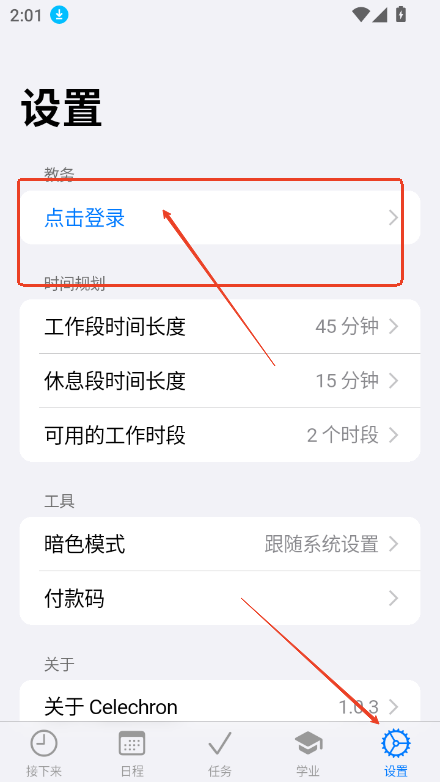Open the 日程 calendar icon tab
440x782 pixels.
[x=132, y=753]
